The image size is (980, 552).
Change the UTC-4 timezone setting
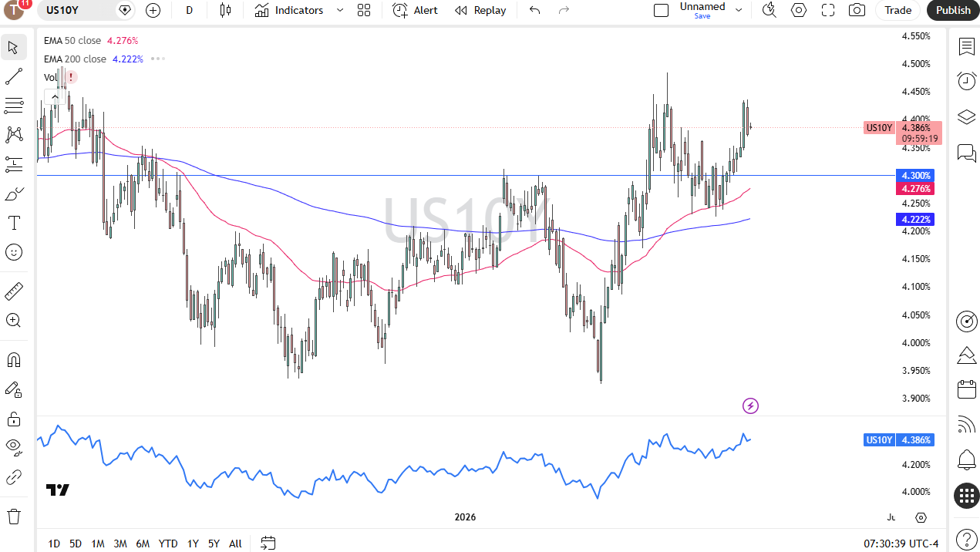tap(901, 544)
